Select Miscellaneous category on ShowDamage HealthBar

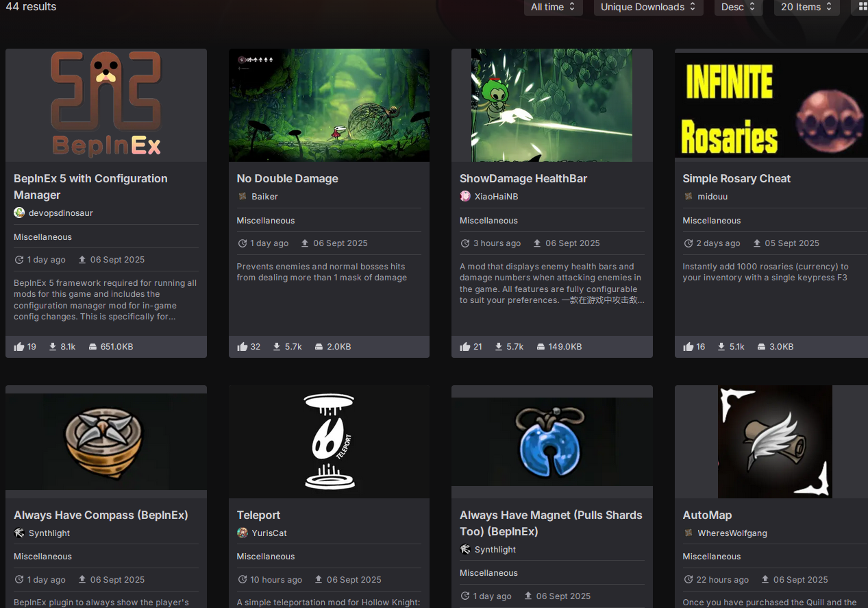[488, 221]
